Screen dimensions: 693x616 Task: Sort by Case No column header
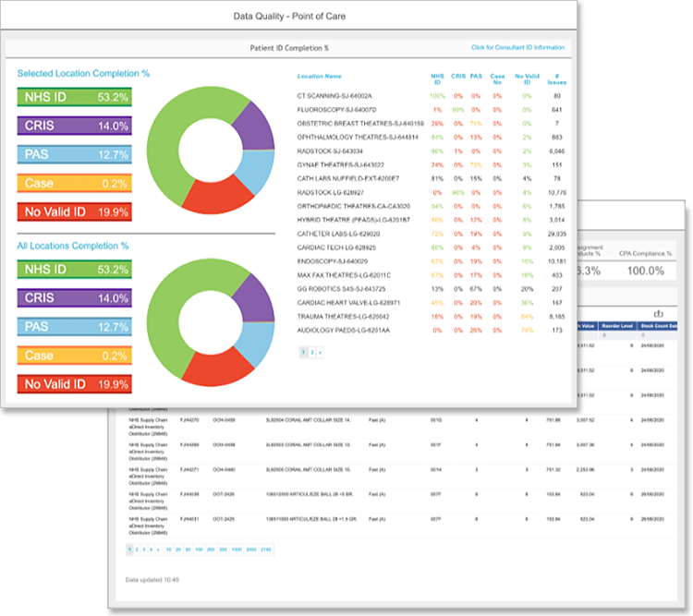click(x=497, y=79)
